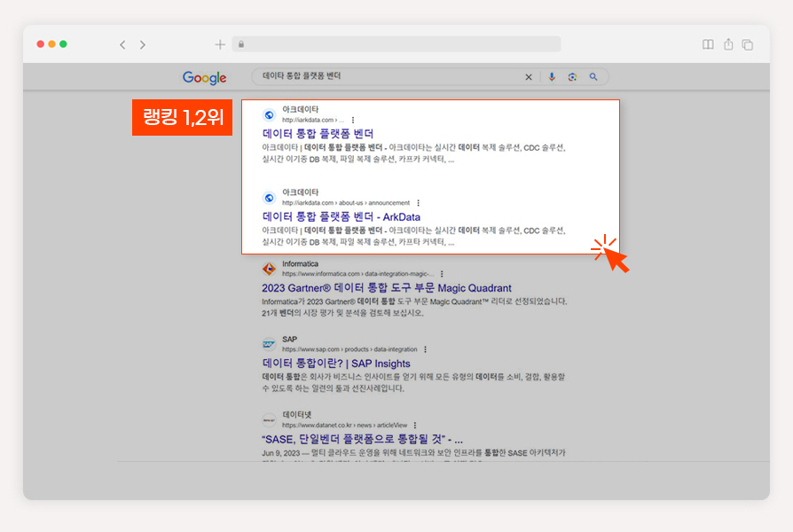Click the www.datanet.co.kr URL text
This screenshot has height=532, width=793.
pos(344,426)
